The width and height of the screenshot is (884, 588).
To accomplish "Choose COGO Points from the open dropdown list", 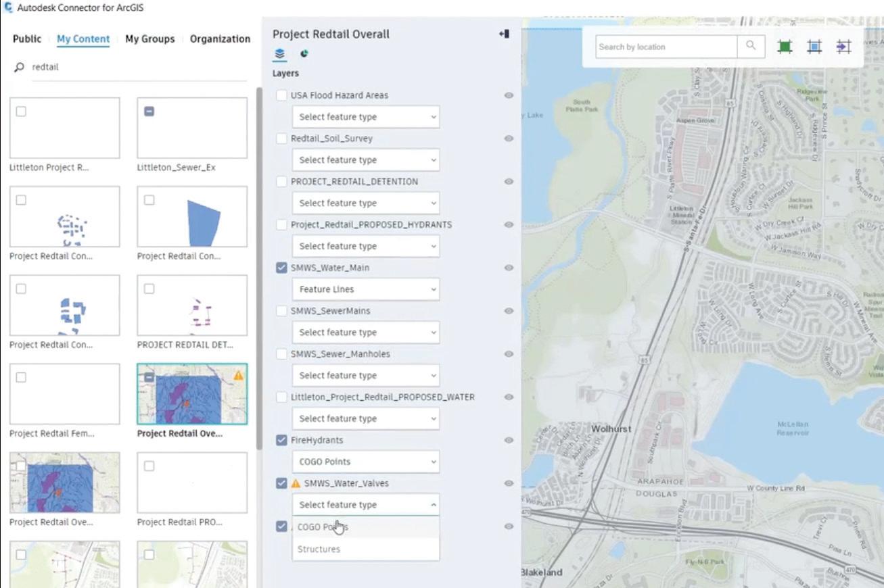I will pyautogui.click(x=366, y=527).
